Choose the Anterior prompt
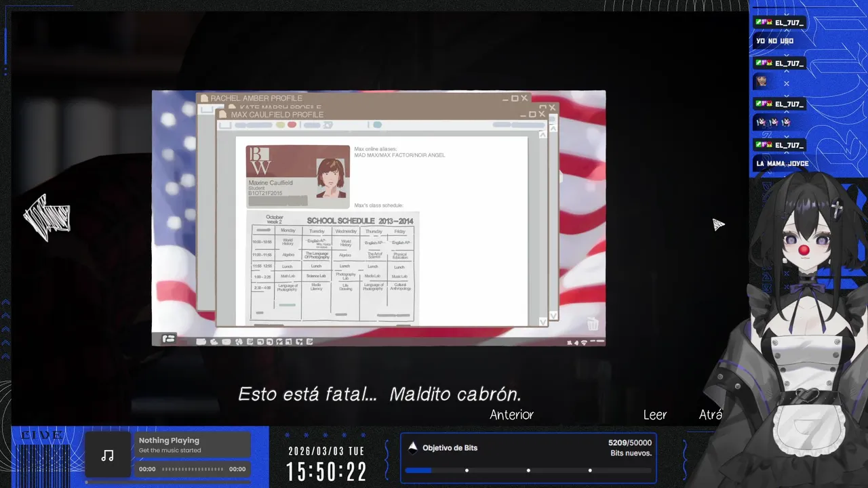The width and height of the screenshot is (868, 488). point(512,415)
